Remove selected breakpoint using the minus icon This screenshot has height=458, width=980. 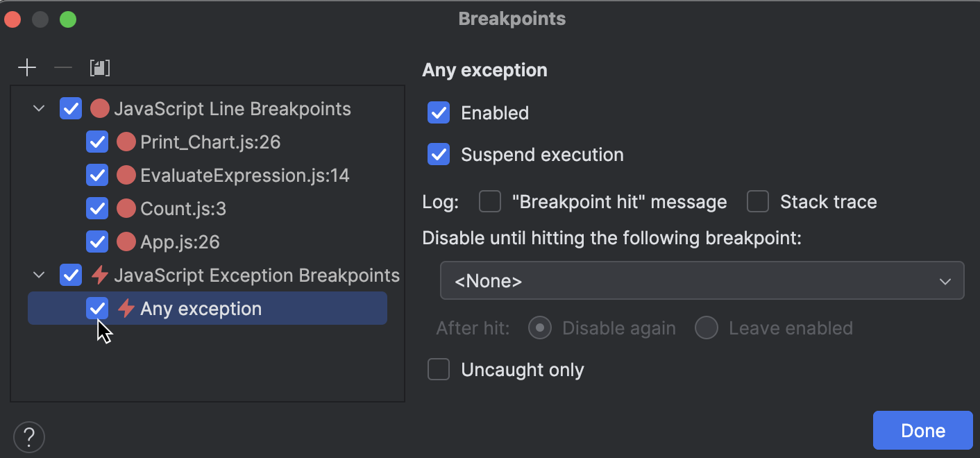[x=62, y=67]
